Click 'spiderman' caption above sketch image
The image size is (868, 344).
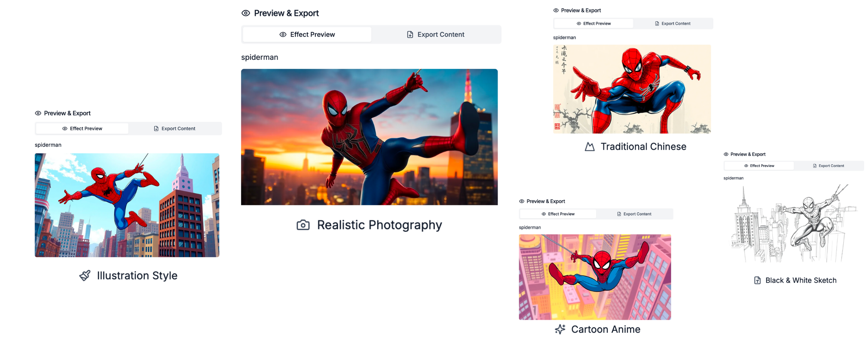[733, 178]
